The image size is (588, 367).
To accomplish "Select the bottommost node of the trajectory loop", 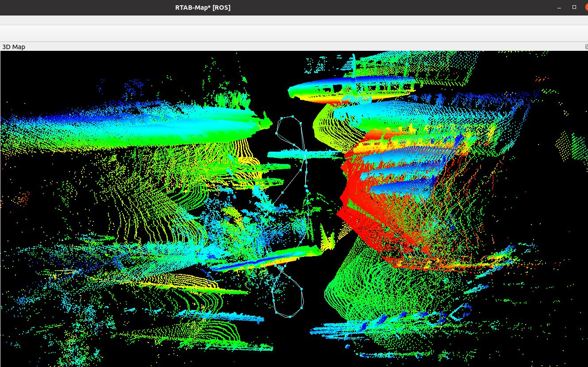I will coord(289,316).
